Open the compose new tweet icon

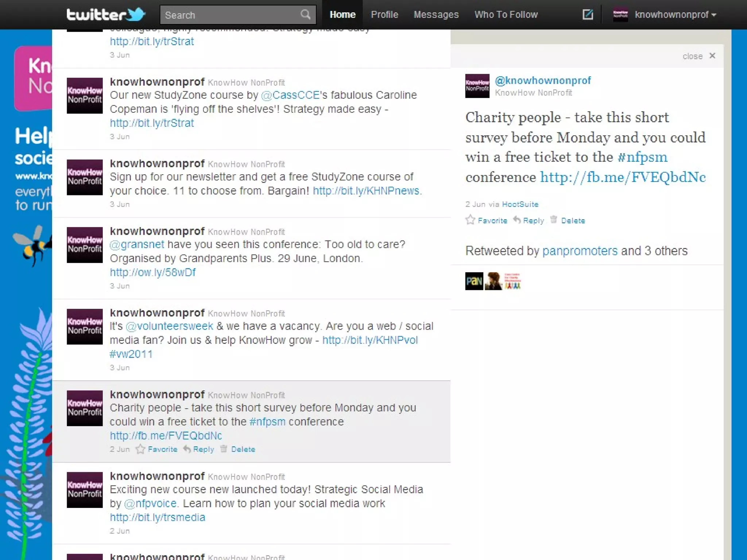click(x=588, y=15)
